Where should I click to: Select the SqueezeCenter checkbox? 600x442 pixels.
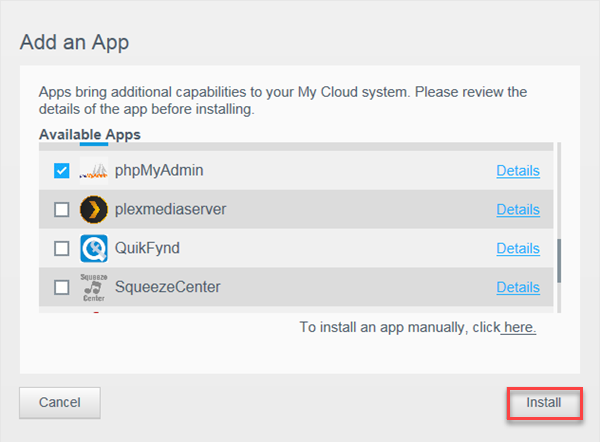tap(62, 288)
